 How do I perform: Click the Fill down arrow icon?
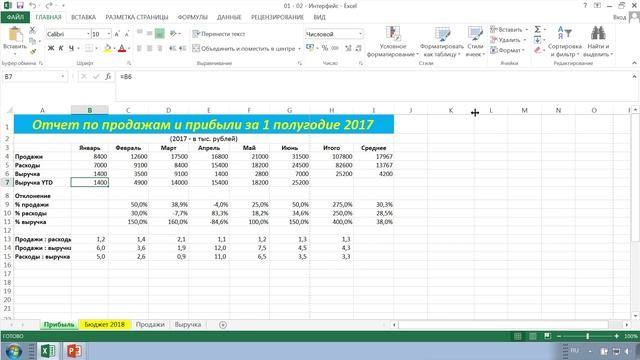[x=538, y=40]
